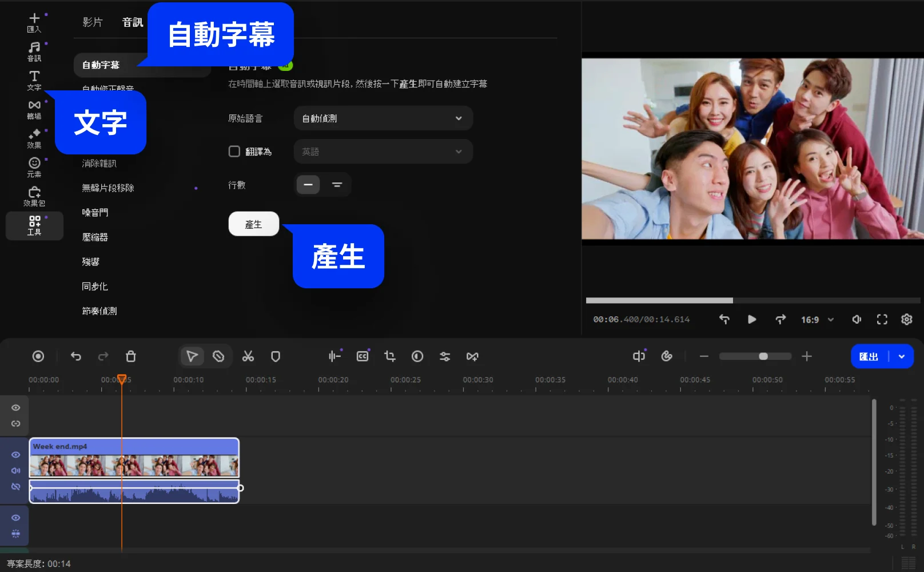Expand the 16:9 aspect ratio dropdown
This screenshot has width=924, height=572.
click(818, 320)
